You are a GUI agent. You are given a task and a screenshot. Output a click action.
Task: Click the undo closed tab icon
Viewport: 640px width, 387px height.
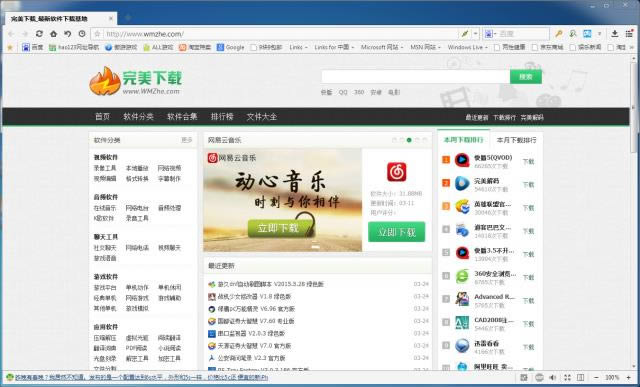[x=68, y=34]
